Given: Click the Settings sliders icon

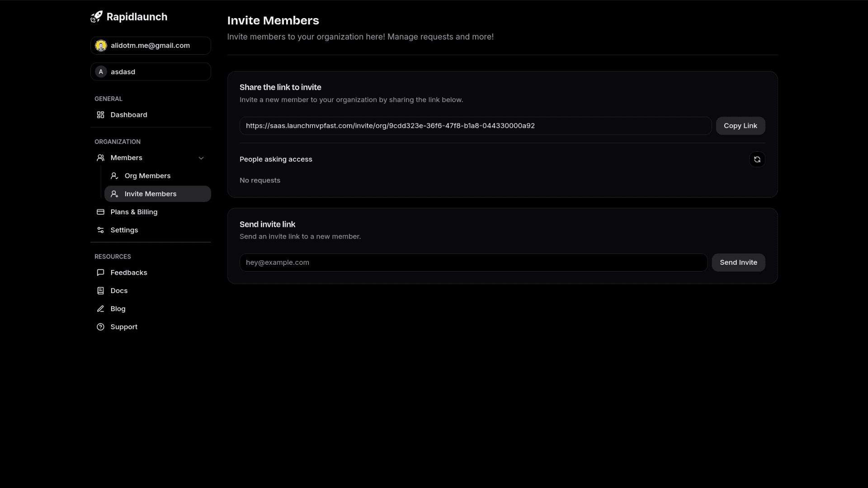Looking at the screenshot, I should pos(100,230).
